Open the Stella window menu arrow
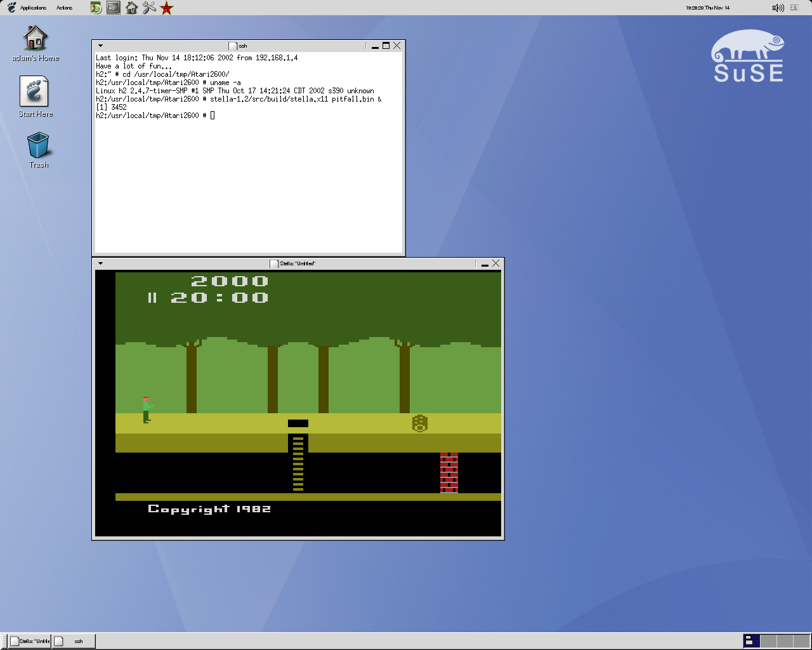Viewport: 812px width, 650px height. click(x=100, y=263)
